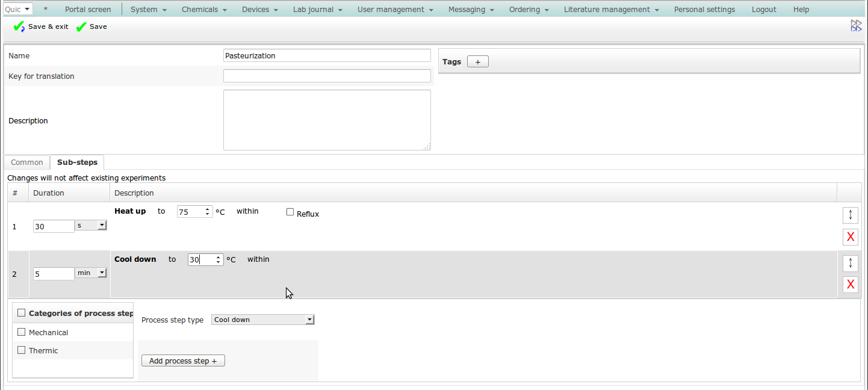Check the Thermic category checkbox
This screenshot has width=868, height=390.
point(22,350)
